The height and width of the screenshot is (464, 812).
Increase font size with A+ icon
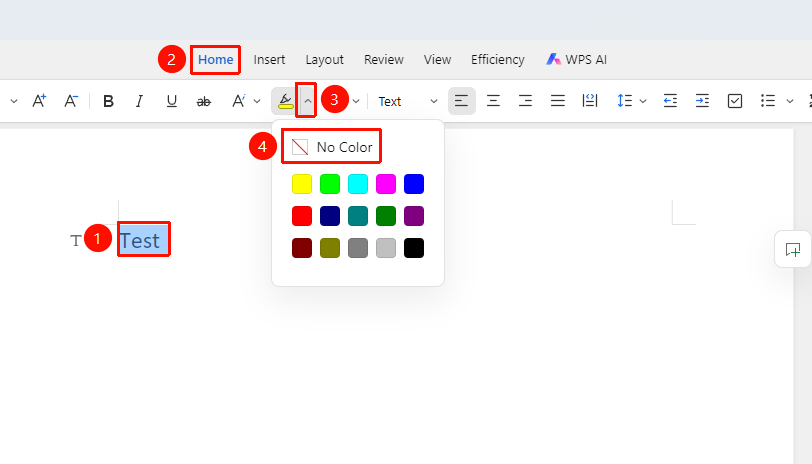point(39,101)
